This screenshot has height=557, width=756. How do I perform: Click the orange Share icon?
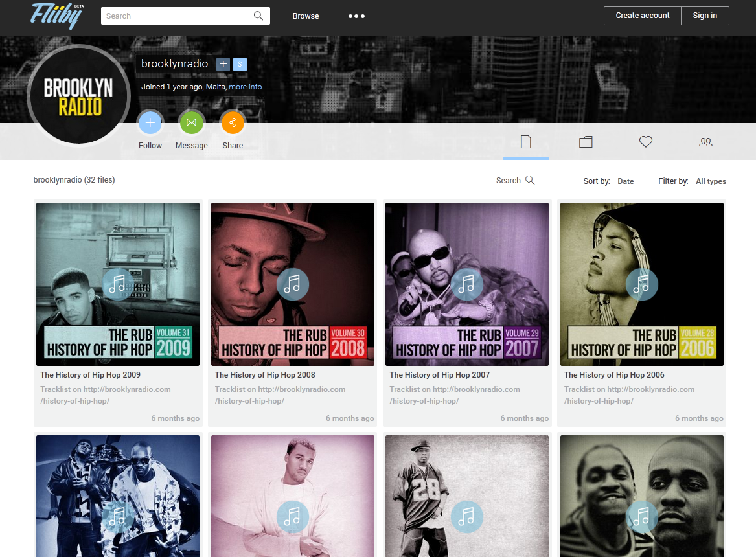point(233,123)
